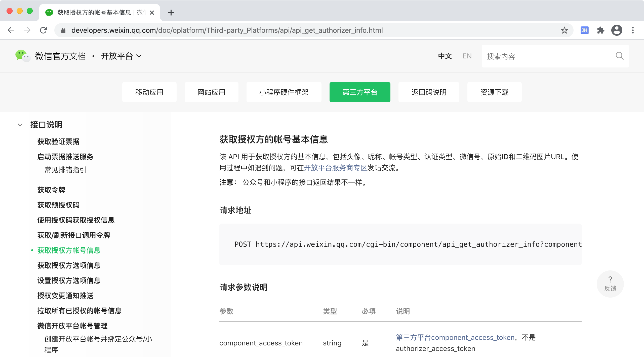Click the WeChat logo icon

(23, 56)
